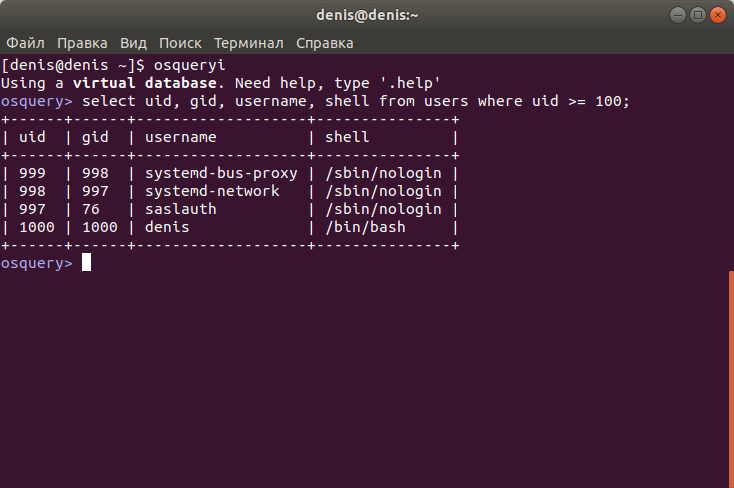Open the Справка menu
Screen dimensions: 734x488
click(325, 43)
